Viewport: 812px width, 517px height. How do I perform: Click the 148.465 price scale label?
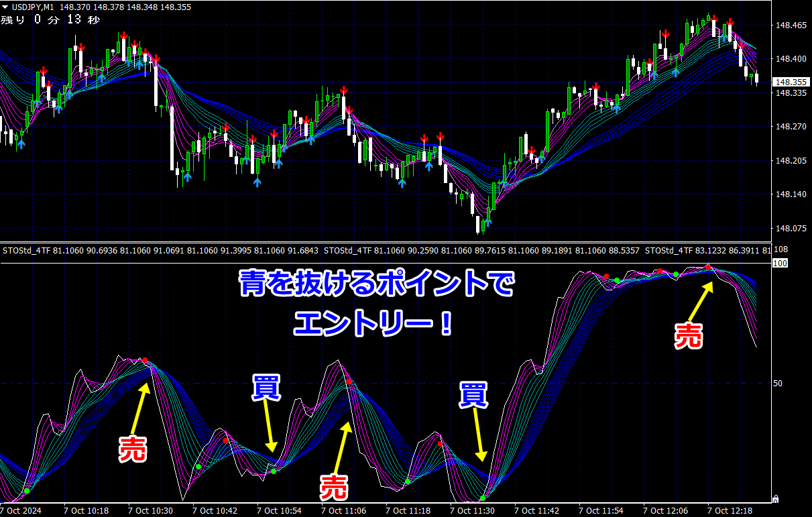point(791,25)
